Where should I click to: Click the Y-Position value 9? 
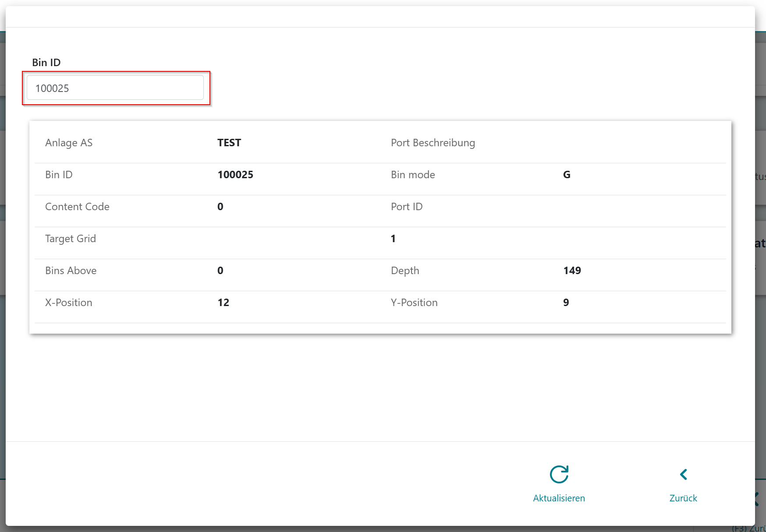click(x=566, y=303)
